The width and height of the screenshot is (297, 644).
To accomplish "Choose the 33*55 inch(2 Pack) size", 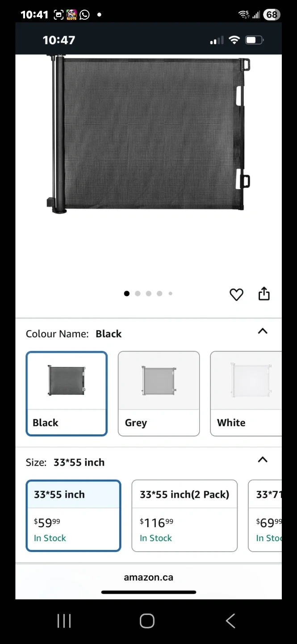I will [184, 516].
